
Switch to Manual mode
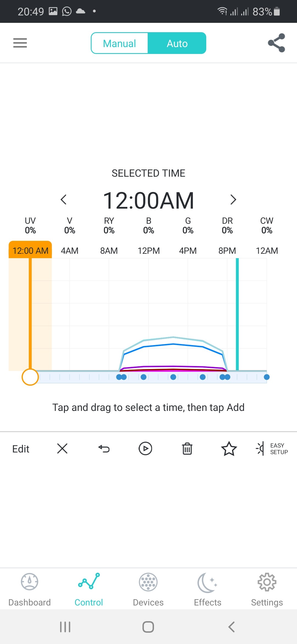(119, 43)
